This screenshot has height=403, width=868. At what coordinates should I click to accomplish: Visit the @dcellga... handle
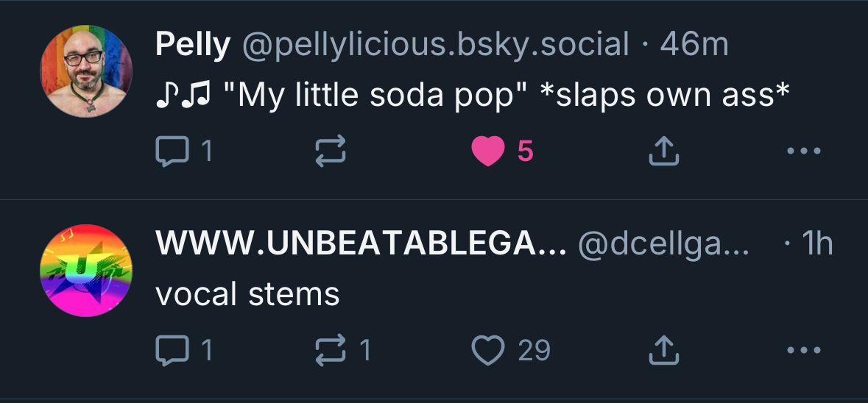point(663,244)
